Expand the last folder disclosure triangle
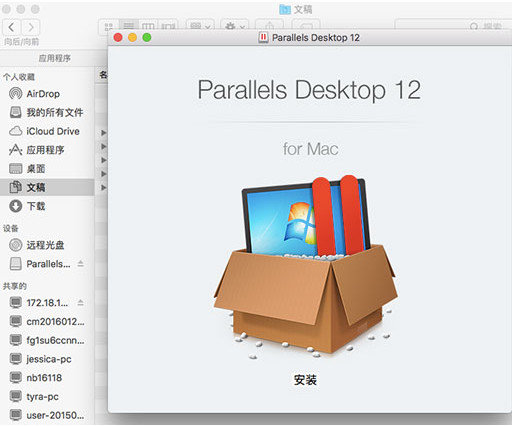 coord(104,188)
